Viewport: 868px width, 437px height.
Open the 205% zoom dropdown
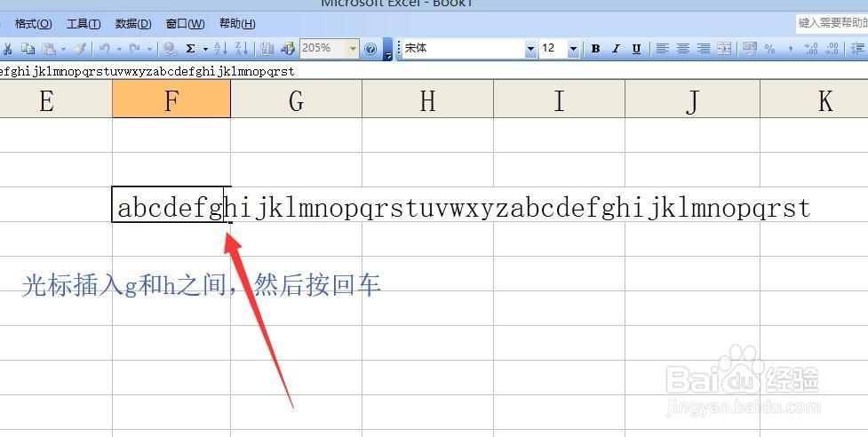point(353,49)
